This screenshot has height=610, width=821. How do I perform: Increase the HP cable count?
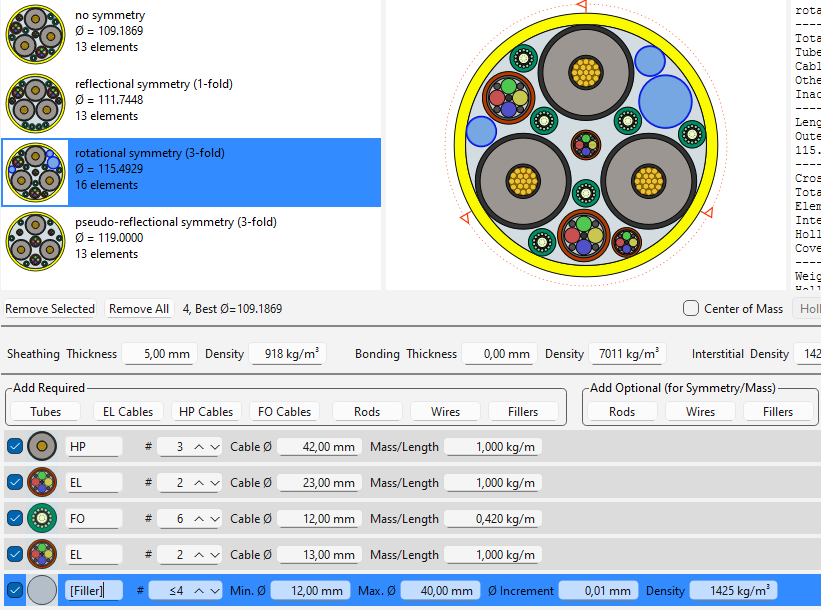(x=199, y=447)
